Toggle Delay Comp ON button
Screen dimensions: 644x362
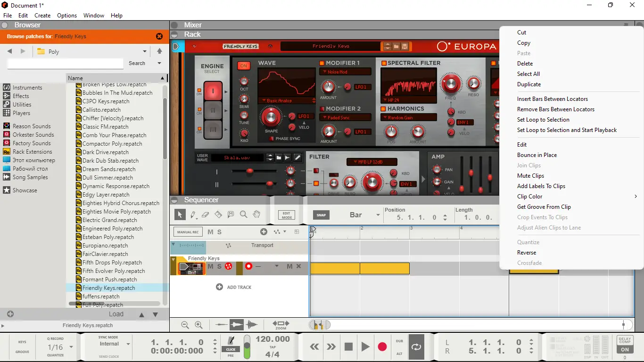625,350
